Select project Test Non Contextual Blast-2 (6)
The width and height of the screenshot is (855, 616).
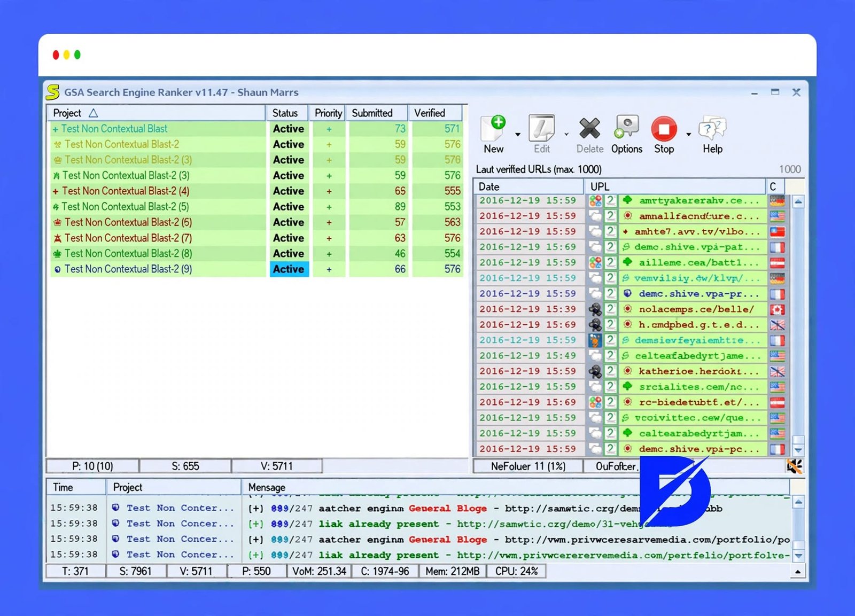tap(128, 222)
